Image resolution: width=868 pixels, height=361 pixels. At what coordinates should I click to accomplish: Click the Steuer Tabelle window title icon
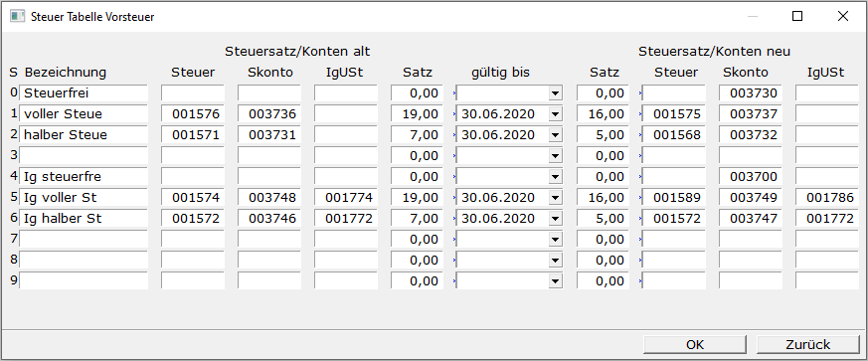click(18, 16)
